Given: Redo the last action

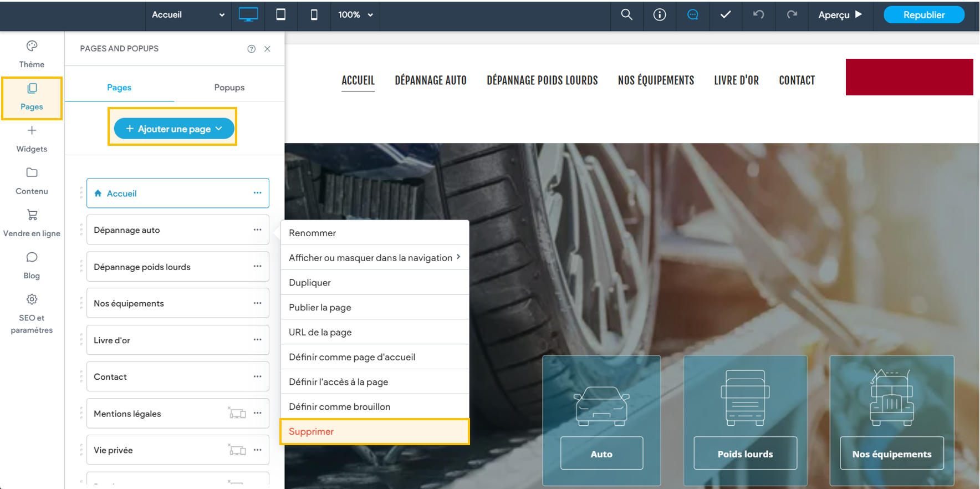Looking at the screenshot, I should pos(792,14).
